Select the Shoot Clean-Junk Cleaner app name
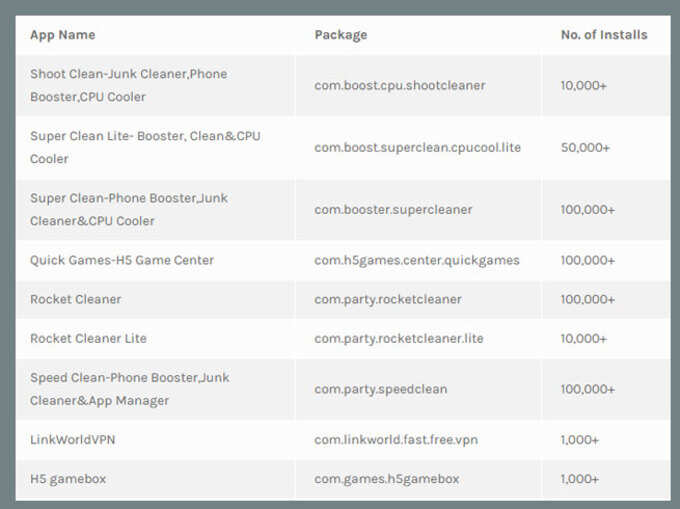The image size is (680, 509). tap(129, 85)
